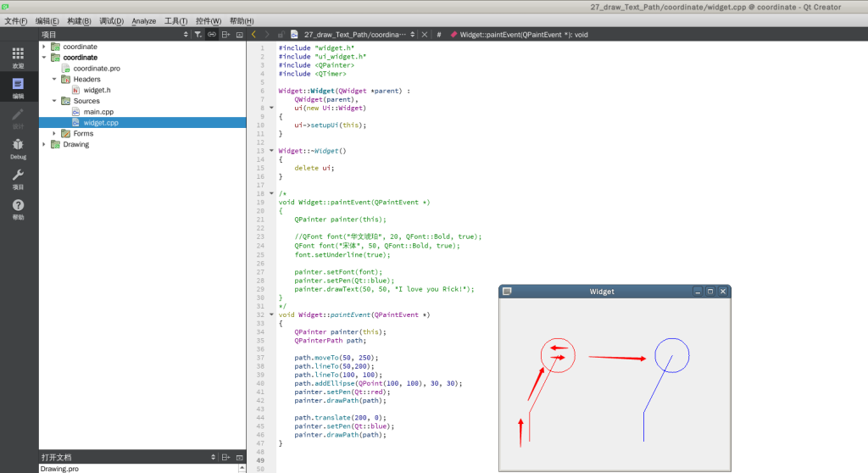Screen dimensions: 868x473
Task: Toggle the split button in project panel header
Action: click(225, 35)
